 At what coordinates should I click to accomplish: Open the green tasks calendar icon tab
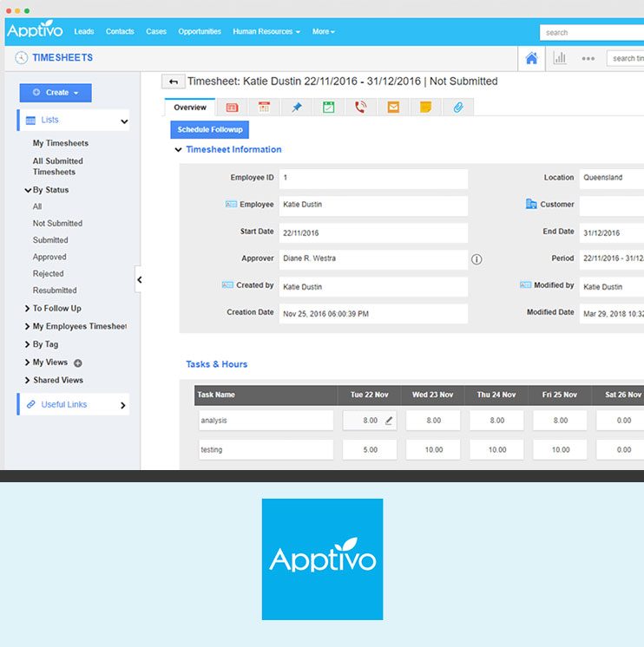tap(328, 108)
